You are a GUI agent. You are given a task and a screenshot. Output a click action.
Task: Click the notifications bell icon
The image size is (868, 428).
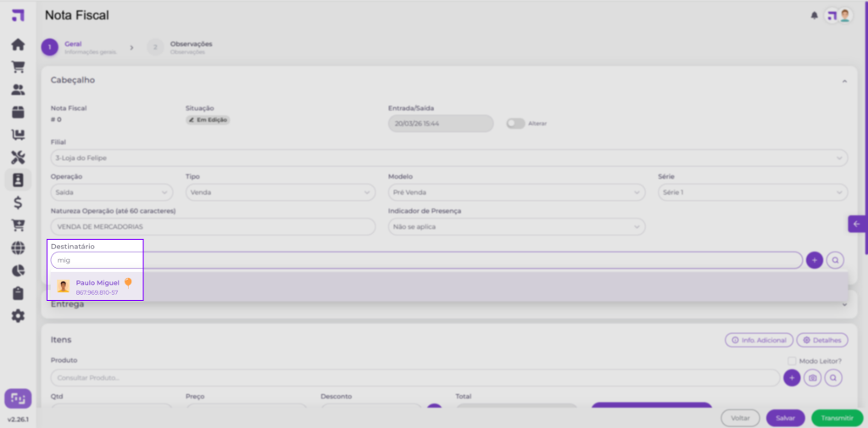click(x=815, y=15)
